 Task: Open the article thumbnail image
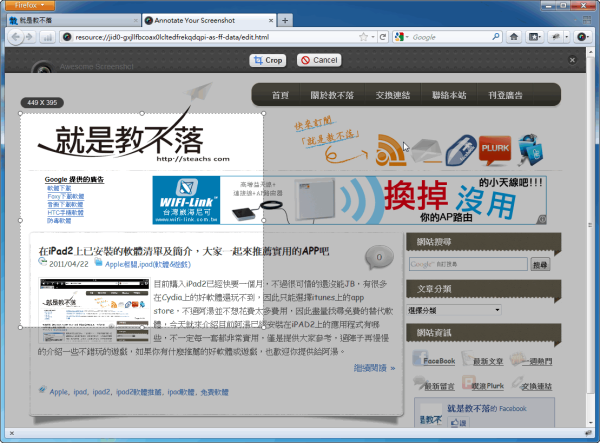pyautogui.click(x=94, y=311)
